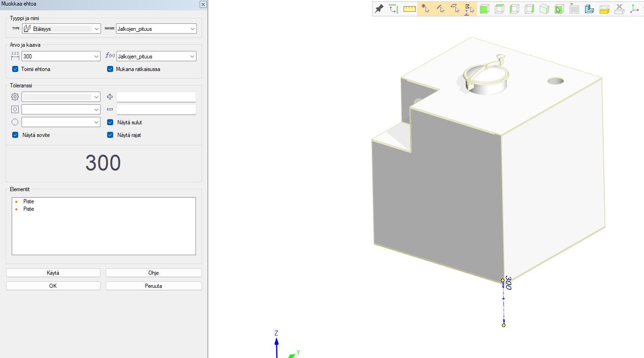This screenshot has height=358, width=644.
Task: Click the plus tolerance input field
Action: pos(156,97)
